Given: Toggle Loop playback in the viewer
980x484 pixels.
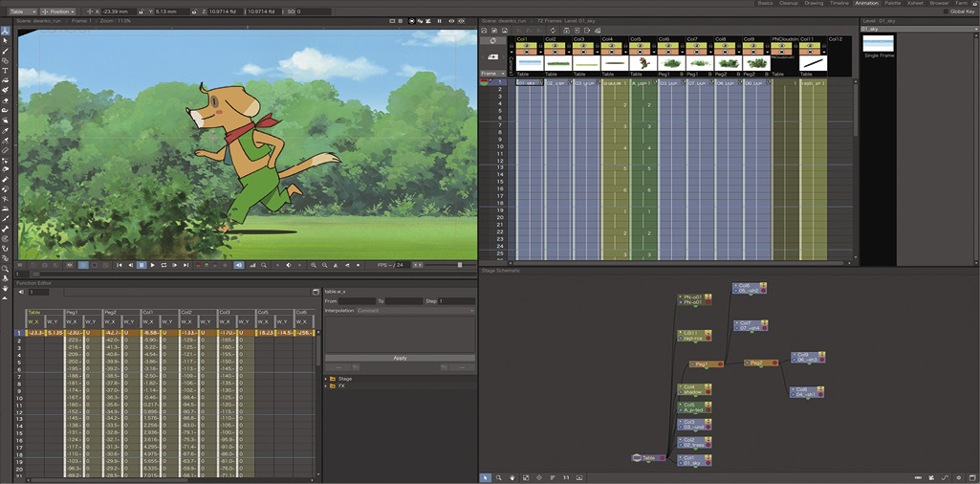Looking at the screenshot, I should pos(163,265).
